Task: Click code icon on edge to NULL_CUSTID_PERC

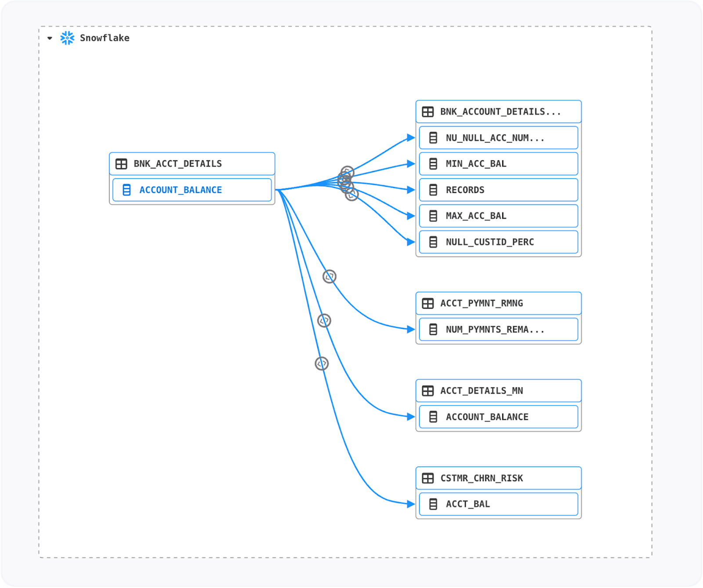Action: click(x=352, y=195)
